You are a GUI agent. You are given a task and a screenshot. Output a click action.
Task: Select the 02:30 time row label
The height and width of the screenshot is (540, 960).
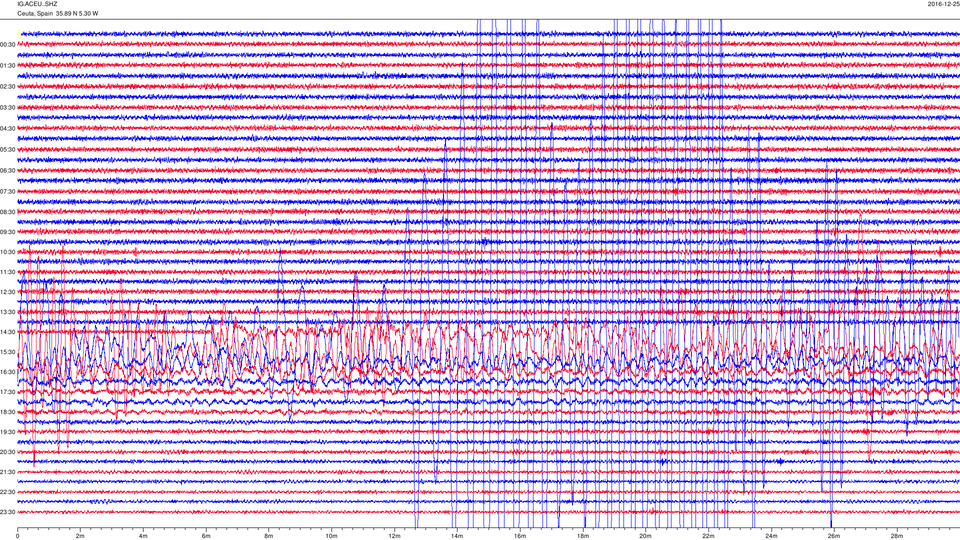point(8,87)
